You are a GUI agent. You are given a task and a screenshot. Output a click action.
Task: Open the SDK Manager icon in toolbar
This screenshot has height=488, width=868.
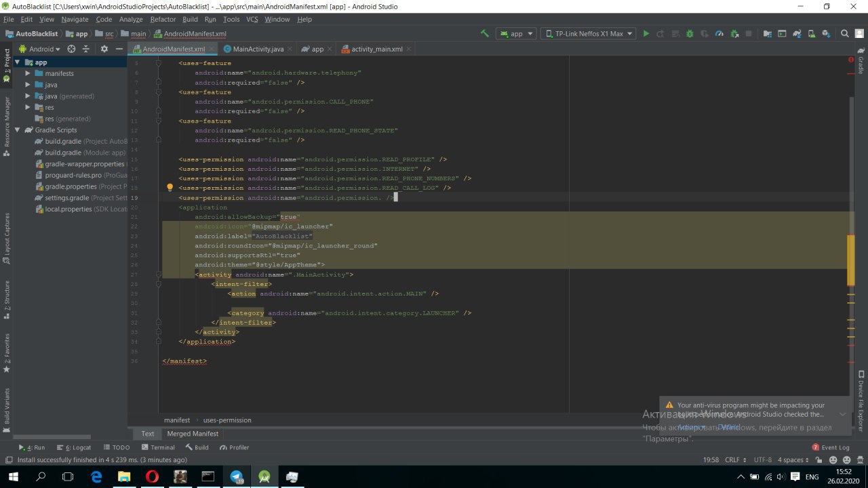click(826, 33)
